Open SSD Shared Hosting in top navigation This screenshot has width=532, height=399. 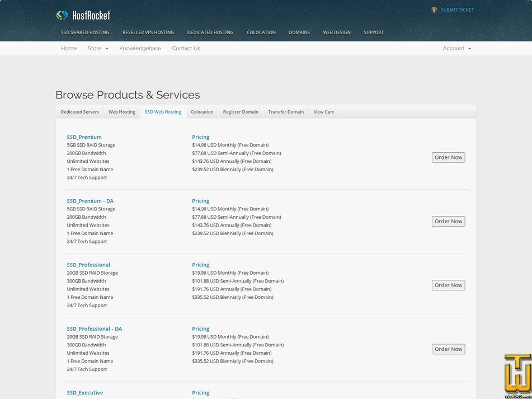(85, 32)
